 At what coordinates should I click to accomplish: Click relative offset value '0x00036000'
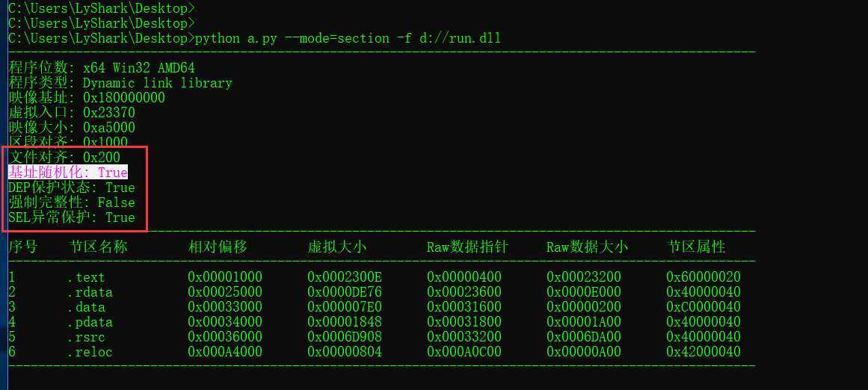coord(225,337)
